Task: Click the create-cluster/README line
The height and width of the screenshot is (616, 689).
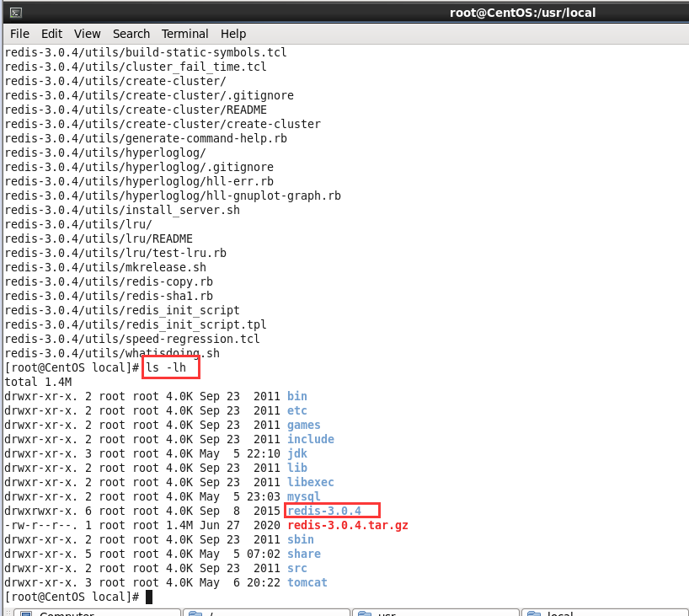Action: (x=136, y=110)
